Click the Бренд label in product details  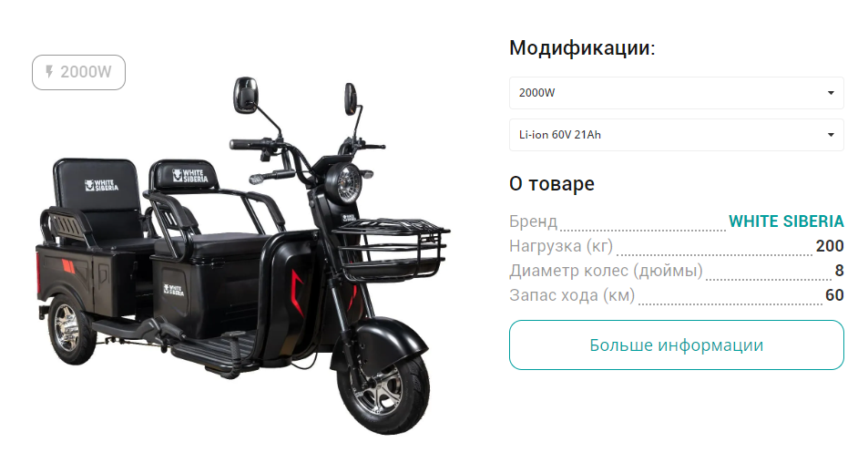pos(533,221)
